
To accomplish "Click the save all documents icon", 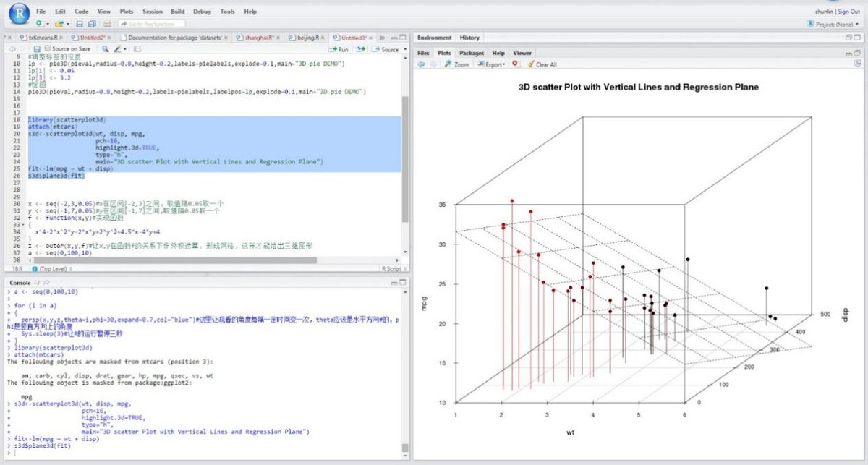I will click(93, 24).
